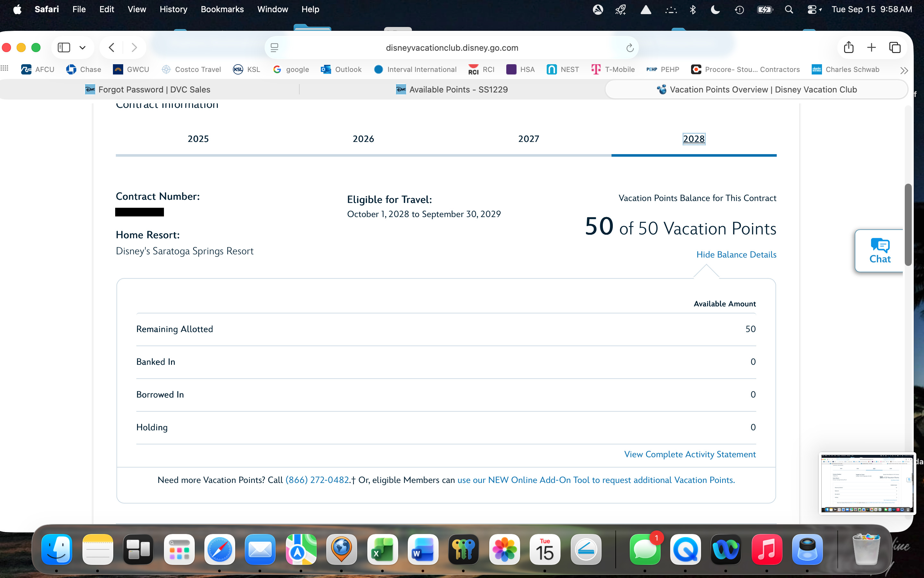Image resolution: width=924 pixels, height=578 pixels.
Task: Open the File menu
Action: [79, 9]
